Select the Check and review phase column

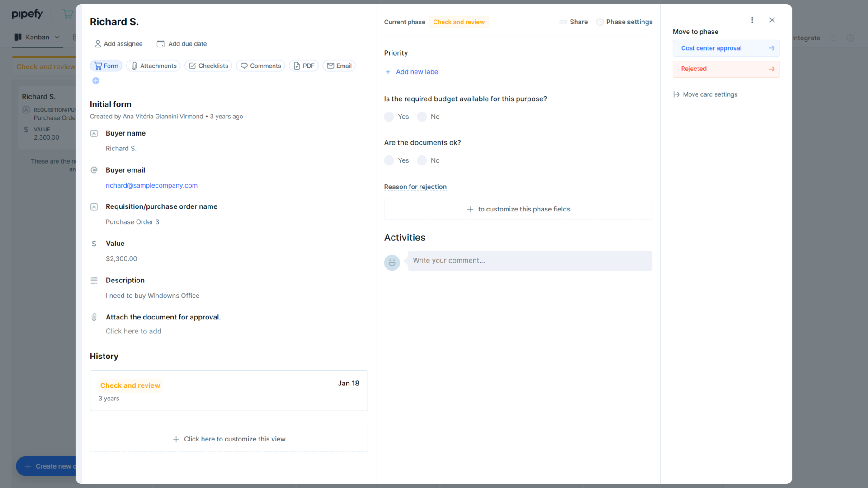click(45, 66)
